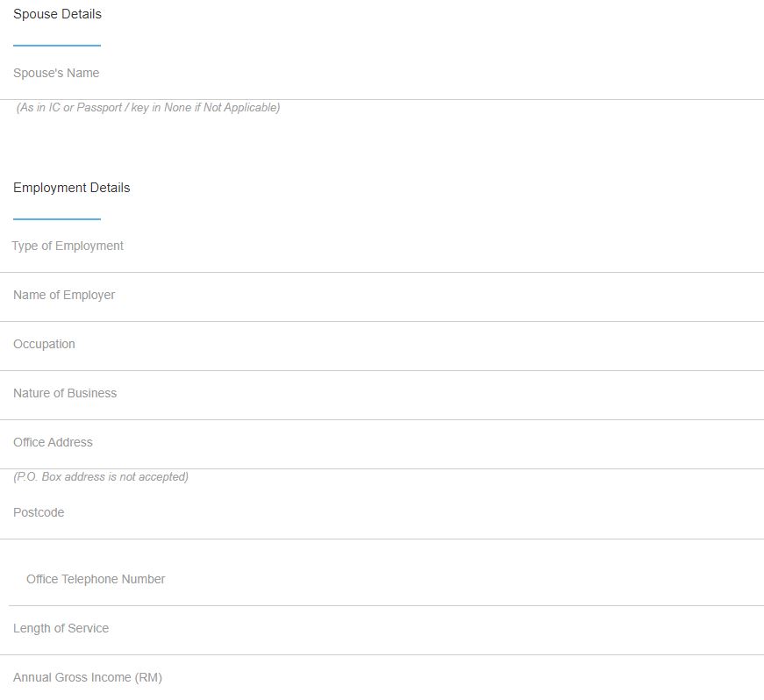Click the blue underline beneath Employment Details
Image resolution: width=764 pixels, height=700 pixels.
point(57,218)
